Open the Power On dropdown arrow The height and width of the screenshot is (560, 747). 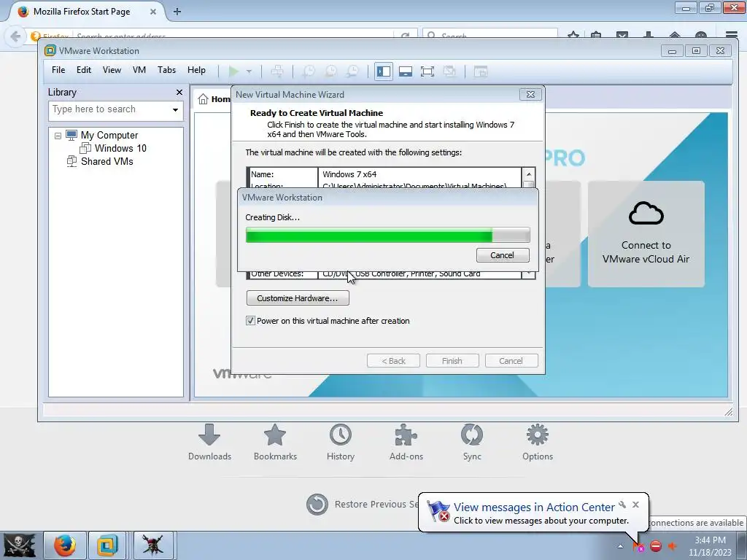(249, 71)
